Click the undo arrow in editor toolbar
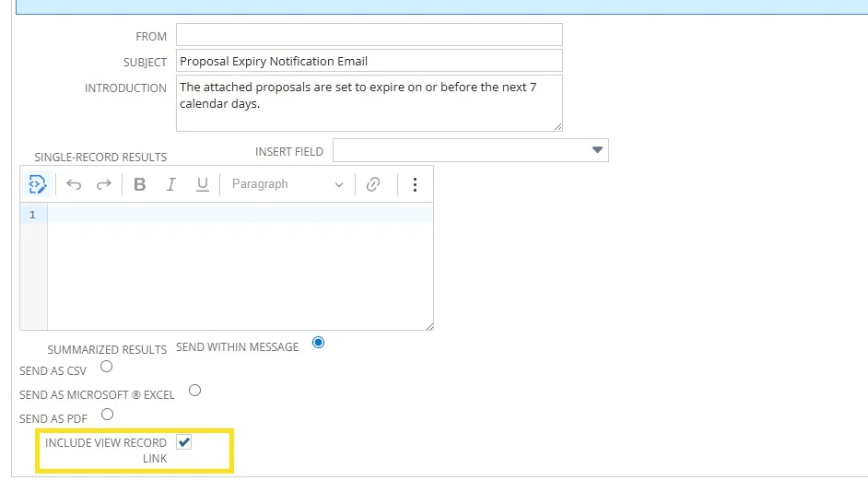The image size is (868, 480). coord(74,184)
